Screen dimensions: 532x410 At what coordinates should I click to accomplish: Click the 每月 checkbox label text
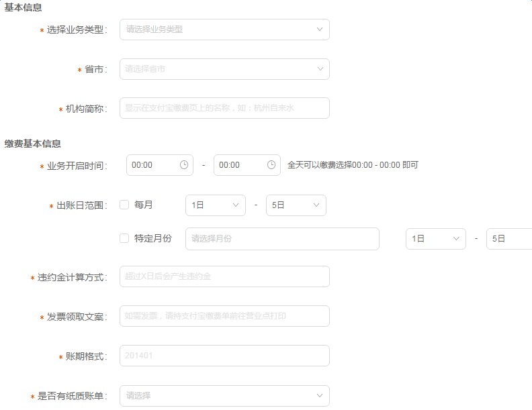(x=143, y=205)
